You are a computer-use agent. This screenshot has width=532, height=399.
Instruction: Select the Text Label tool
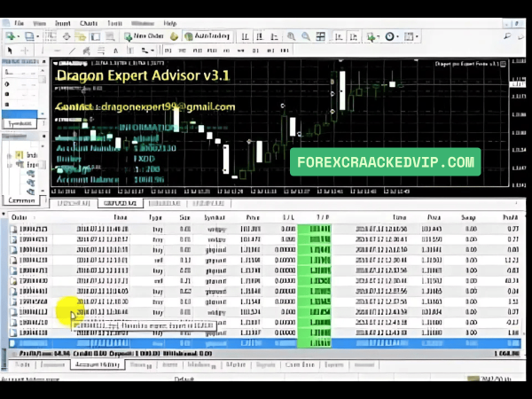[130, 51]
